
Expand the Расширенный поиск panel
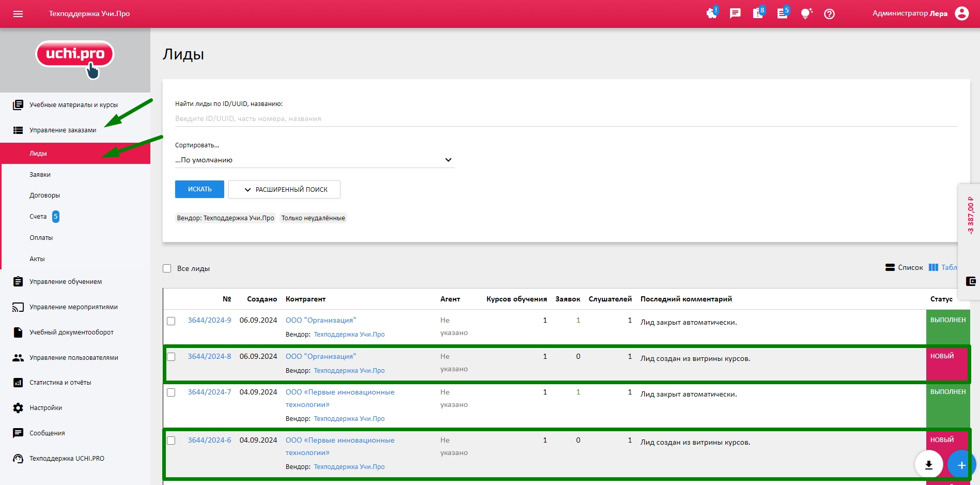point(284,189)
